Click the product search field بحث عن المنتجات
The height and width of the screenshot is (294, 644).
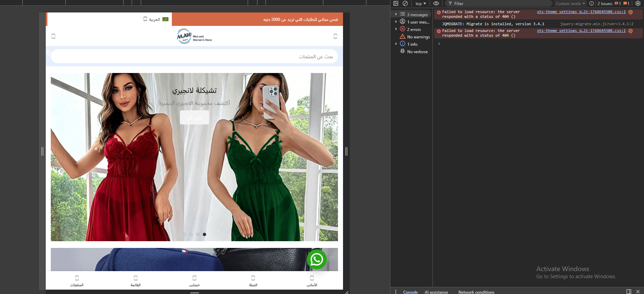[194, 57]
